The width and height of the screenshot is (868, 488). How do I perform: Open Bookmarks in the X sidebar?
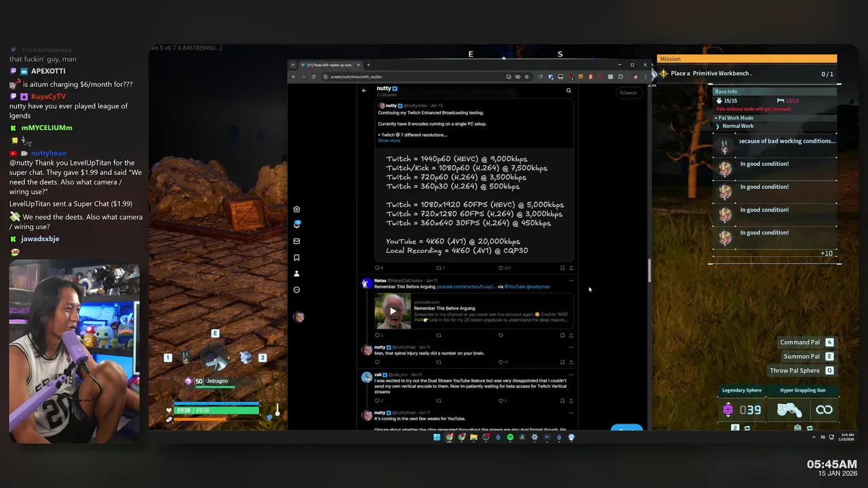click(x=296, y=258)
